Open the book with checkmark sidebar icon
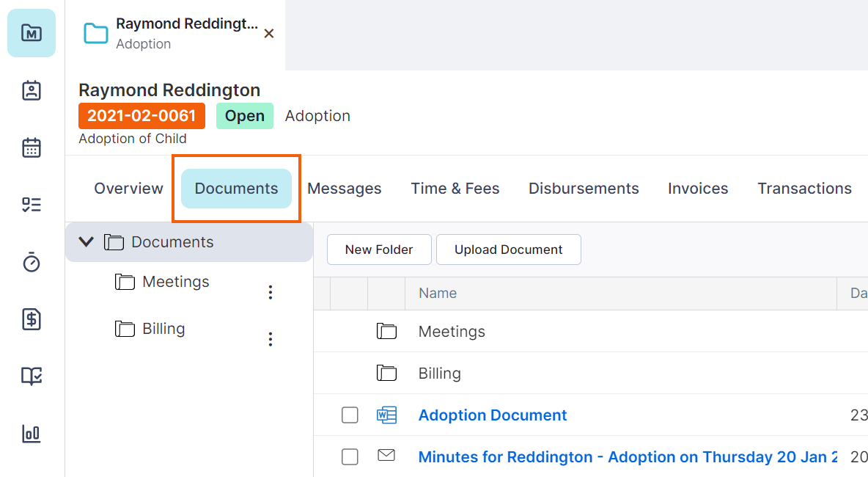The height and width of the screenshot is (477, 868). tap(32, 376)
